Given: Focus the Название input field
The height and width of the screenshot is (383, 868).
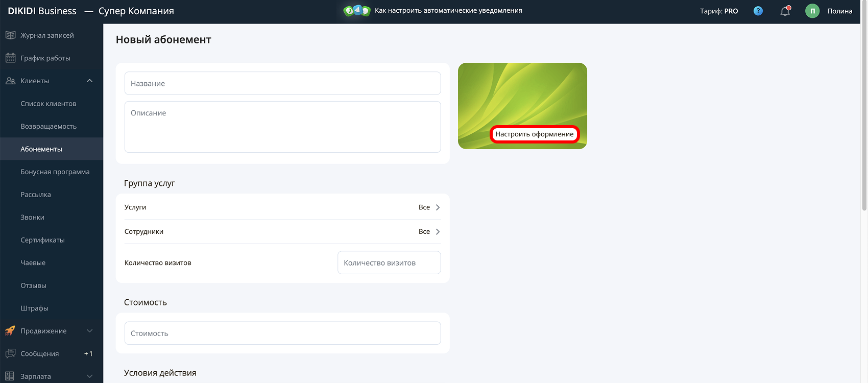Looking at the screenshot, I should coord(282,83).
